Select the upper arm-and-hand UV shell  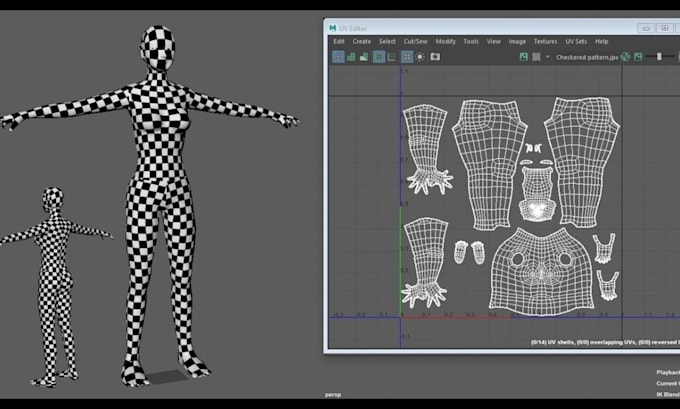pos(427,149)
